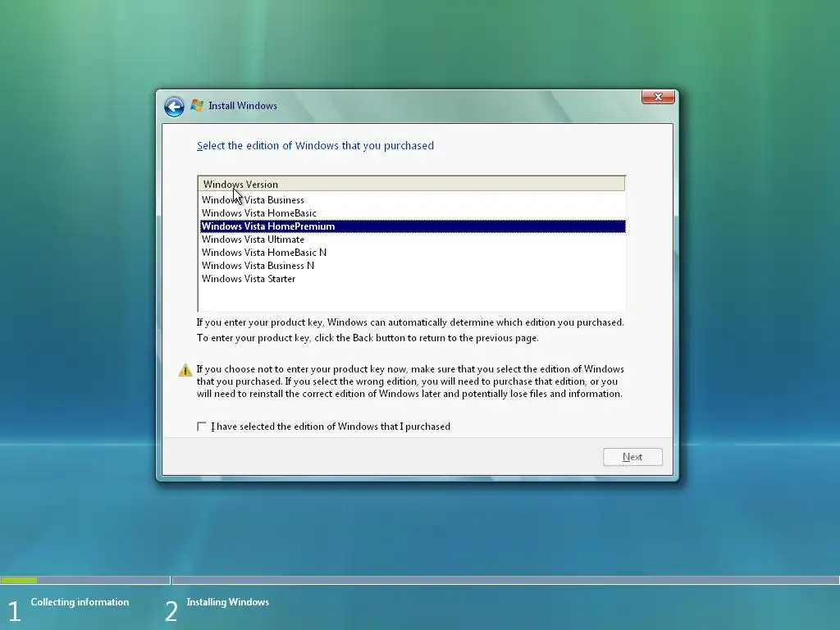
Task: Select Windows Vista Starter edition
Action: tap(413, 279)
